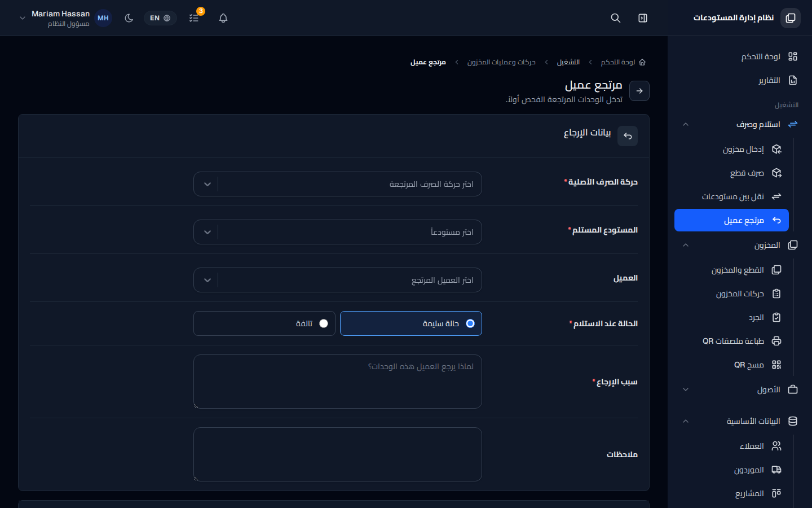Open the search icon in header
This screenshot has width=812, height=508.
click(x=616, y=18)
